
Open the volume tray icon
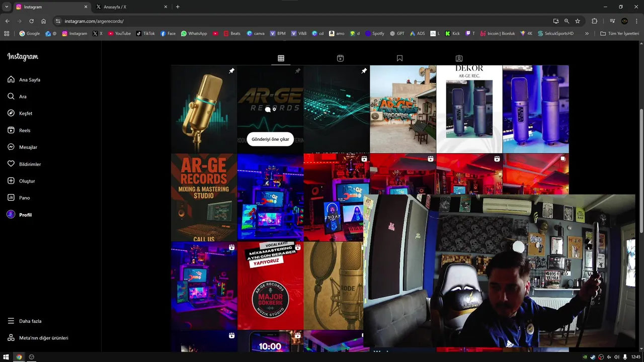tap(617, 357)
